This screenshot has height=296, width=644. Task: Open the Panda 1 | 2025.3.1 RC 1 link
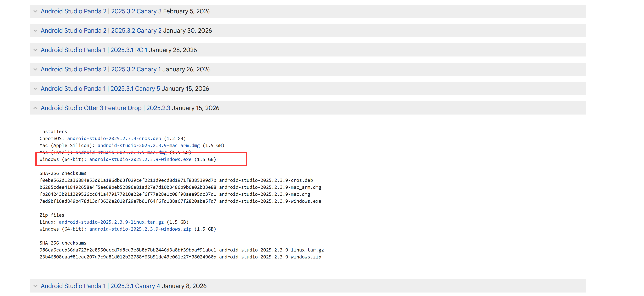click(94, 50)
